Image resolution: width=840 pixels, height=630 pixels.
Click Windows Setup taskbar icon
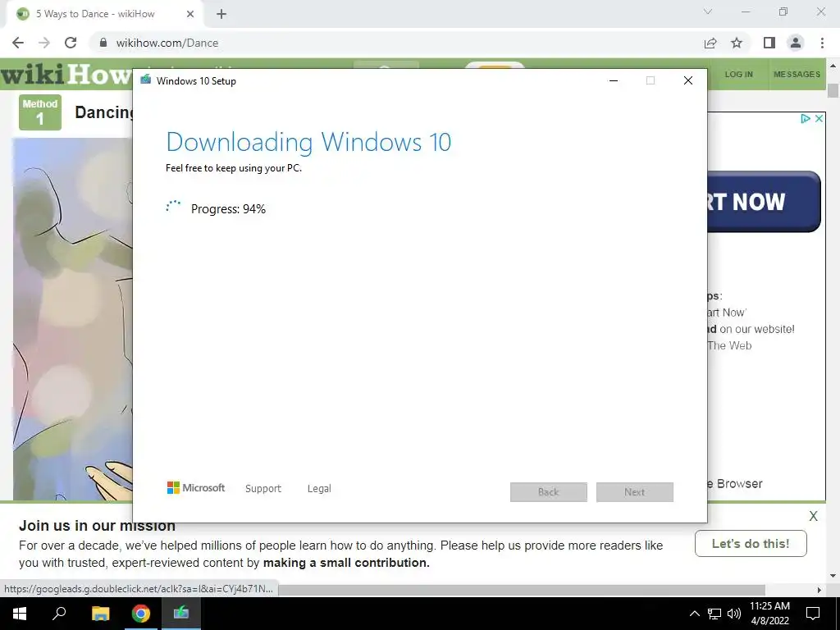pyautogui.click(x=181, y=614)
